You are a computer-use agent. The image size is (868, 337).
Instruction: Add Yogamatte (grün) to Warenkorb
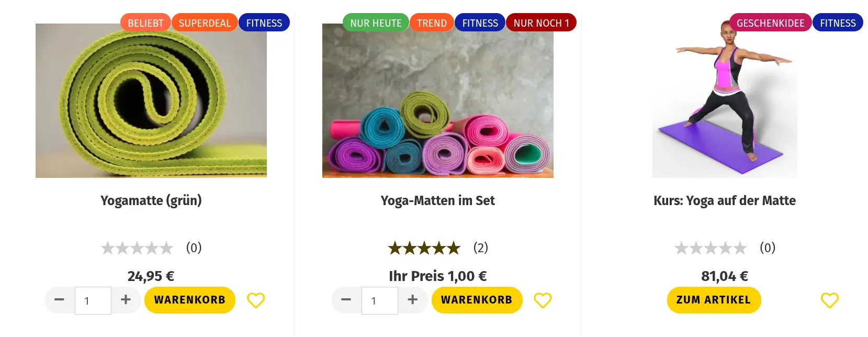click(190, 300)
